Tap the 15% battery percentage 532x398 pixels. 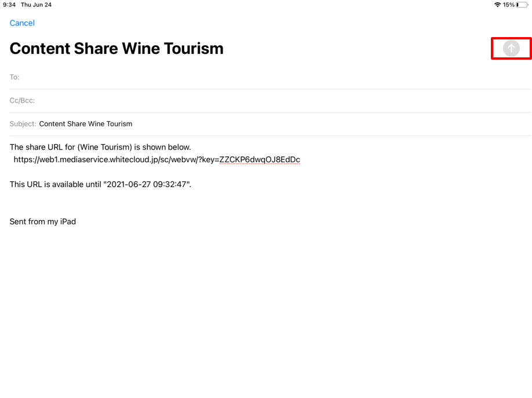[508, 5]
